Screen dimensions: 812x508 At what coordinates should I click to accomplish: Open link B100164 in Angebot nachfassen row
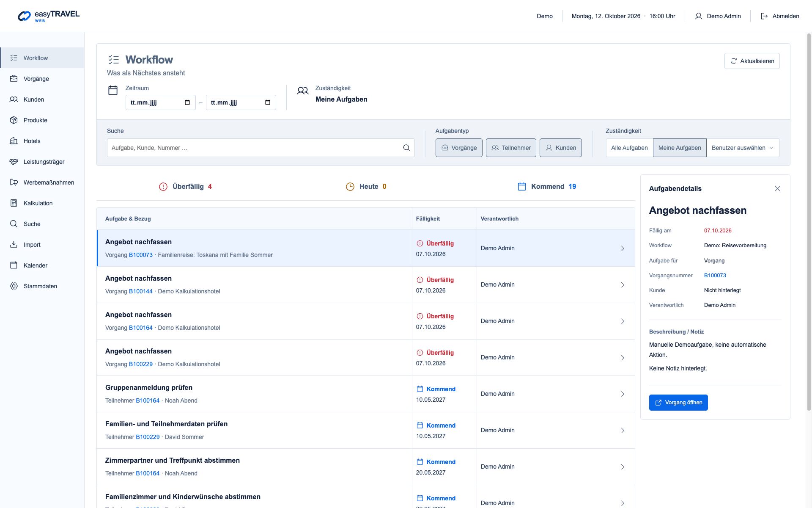point(140,328)
